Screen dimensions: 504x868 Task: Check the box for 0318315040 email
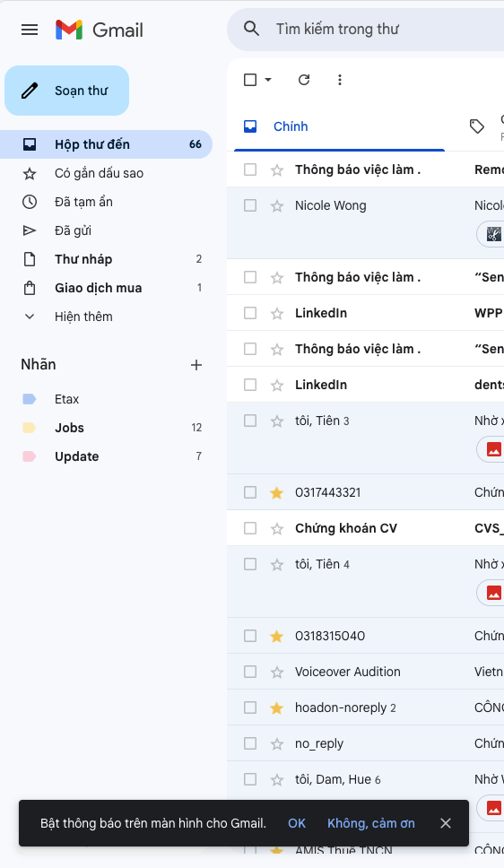(x=250, y=636)
